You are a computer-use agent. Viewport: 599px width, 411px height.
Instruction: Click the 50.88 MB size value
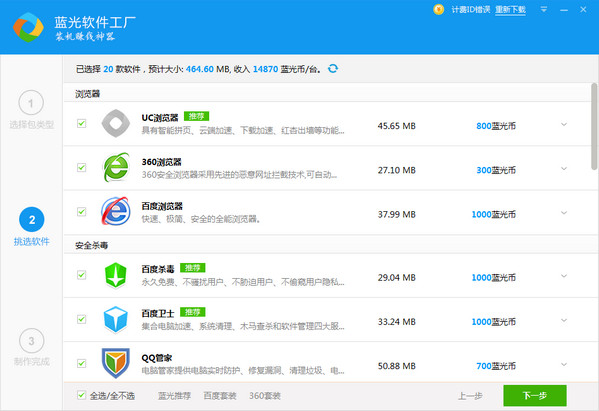click(x=397, y=366)
